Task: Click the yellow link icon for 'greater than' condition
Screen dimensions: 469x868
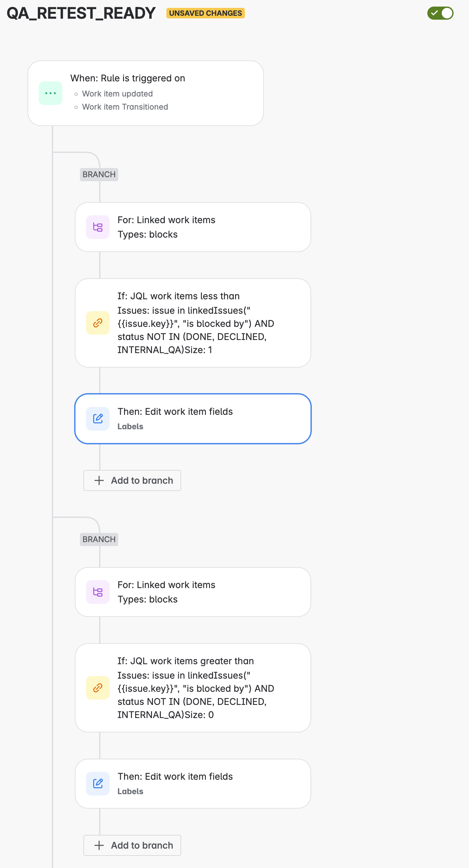Action: [x=98, y=688]
